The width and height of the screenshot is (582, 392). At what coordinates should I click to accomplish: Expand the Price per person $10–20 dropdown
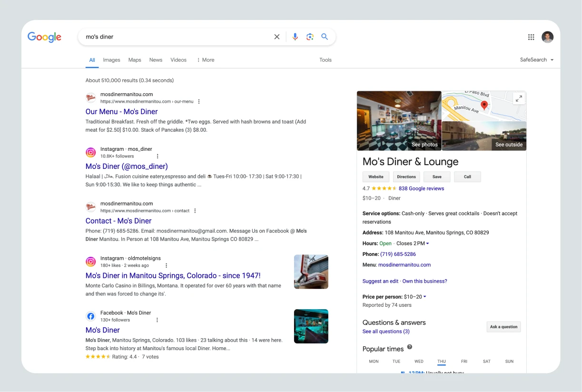pyautogui.click(x=415, y=297)
